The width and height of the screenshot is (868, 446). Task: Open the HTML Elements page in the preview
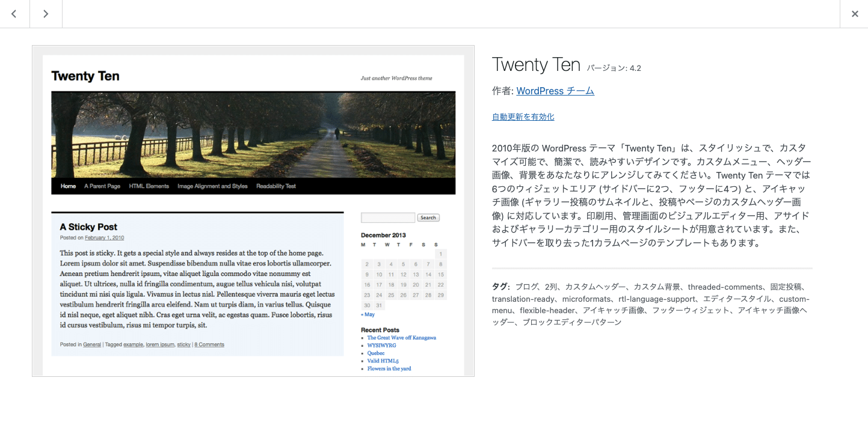(149, 186)
